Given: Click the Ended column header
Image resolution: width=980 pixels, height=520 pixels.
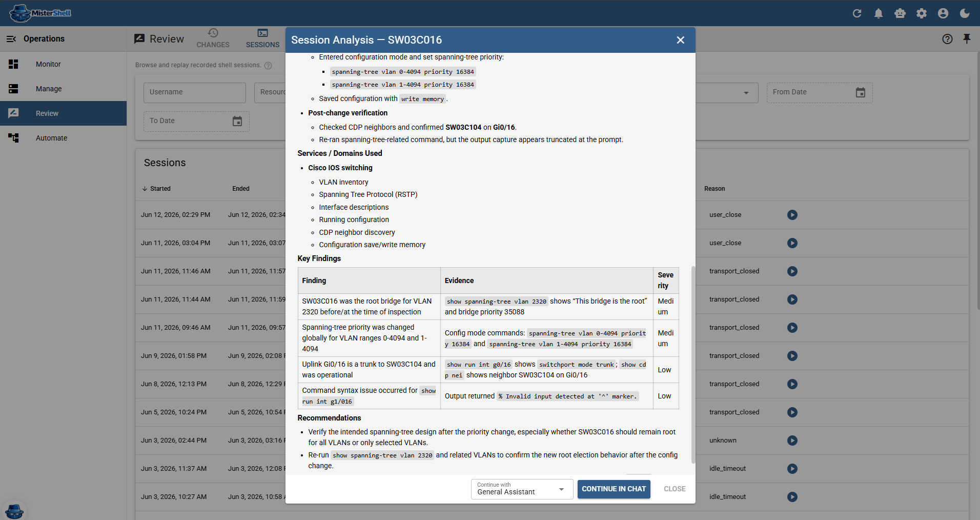Looking at the screenshot, I should pos(241,189).
